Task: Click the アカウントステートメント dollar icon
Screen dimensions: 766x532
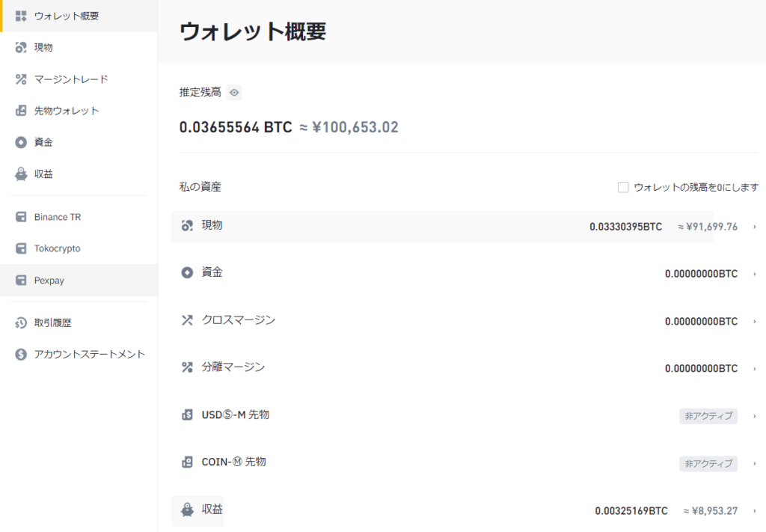Action: [x=21, y=355]
